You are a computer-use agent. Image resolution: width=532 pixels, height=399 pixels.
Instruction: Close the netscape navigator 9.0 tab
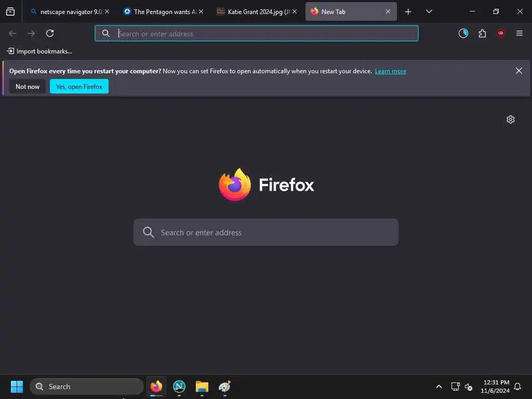point(107,12)
